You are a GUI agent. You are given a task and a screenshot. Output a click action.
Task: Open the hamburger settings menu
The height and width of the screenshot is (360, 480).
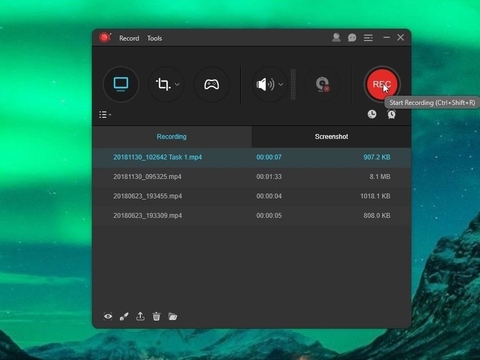(x=368, y=38)
